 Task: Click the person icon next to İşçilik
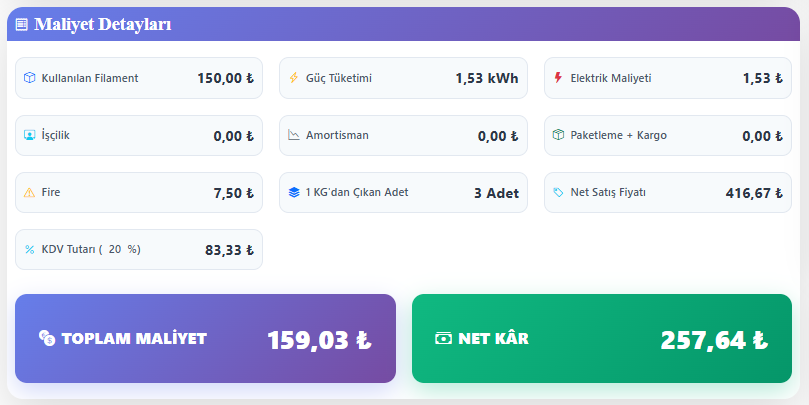(x=29, y=135)
